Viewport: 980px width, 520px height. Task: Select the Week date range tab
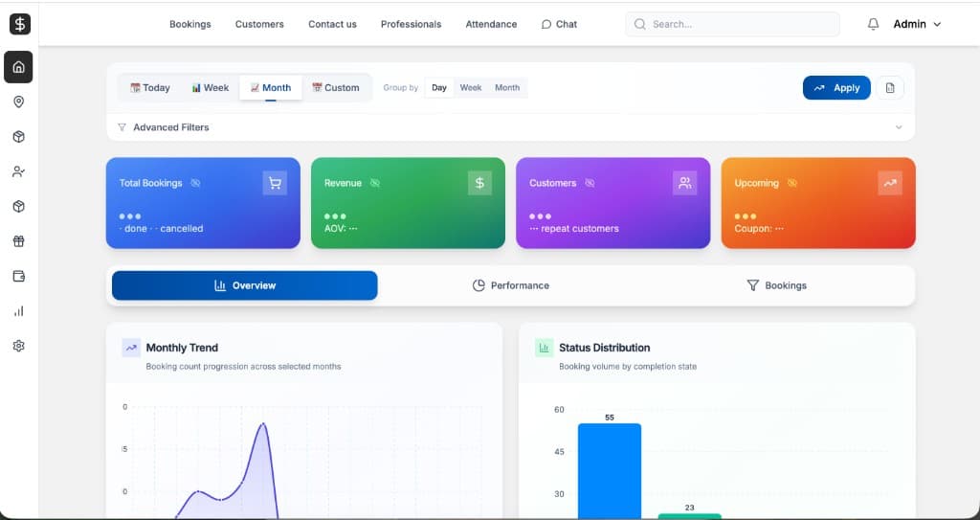[210, 87]
